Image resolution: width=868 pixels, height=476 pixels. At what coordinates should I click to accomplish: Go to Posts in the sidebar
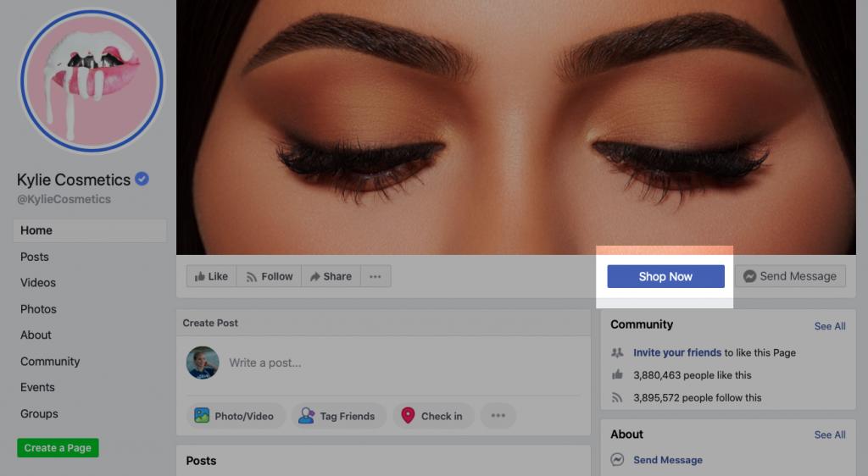tap(34, 257)
